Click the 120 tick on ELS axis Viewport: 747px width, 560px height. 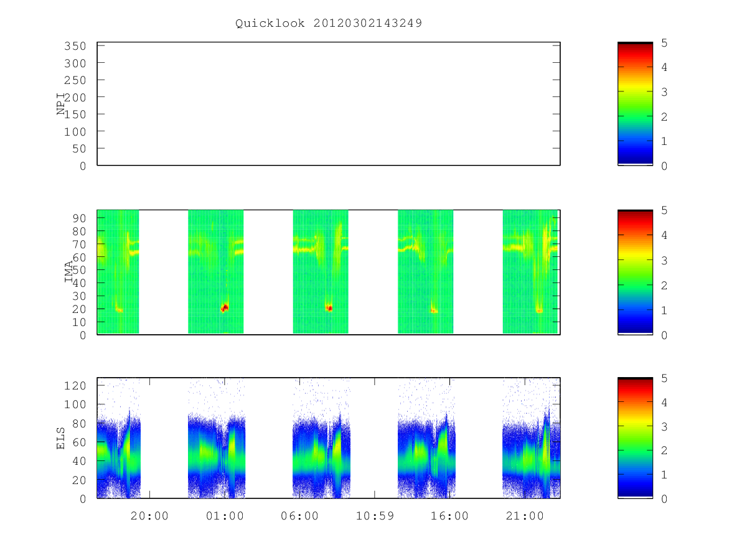pyautogui.click(x=76, y=385)
